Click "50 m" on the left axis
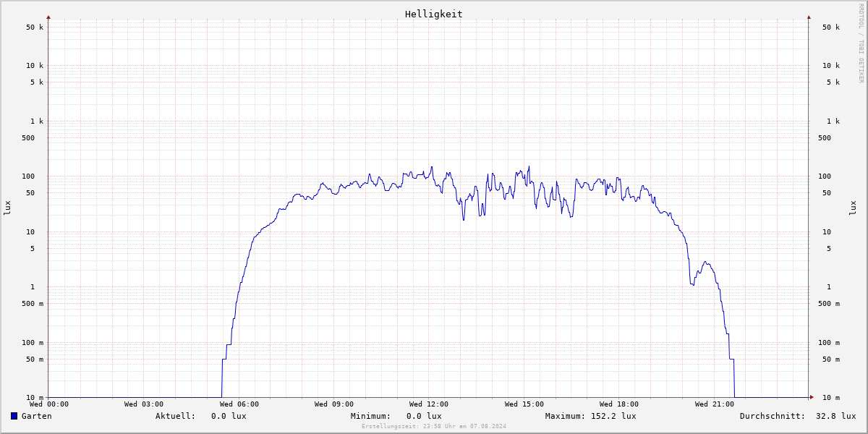 pyautogui.click(x=35, y=359)
